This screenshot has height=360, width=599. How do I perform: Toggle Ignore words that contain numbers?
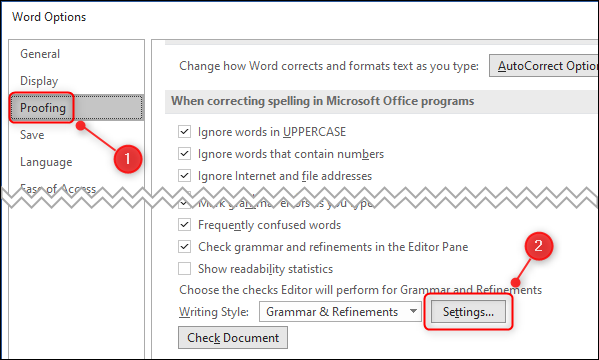tap(185, 154)
